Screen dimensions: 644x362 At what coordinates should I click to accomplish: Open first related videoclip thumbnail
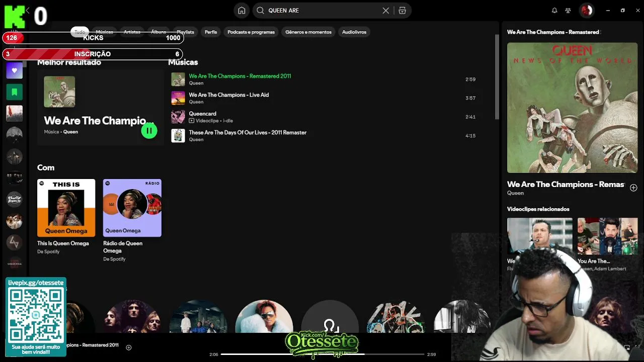(x=540, y=236)
